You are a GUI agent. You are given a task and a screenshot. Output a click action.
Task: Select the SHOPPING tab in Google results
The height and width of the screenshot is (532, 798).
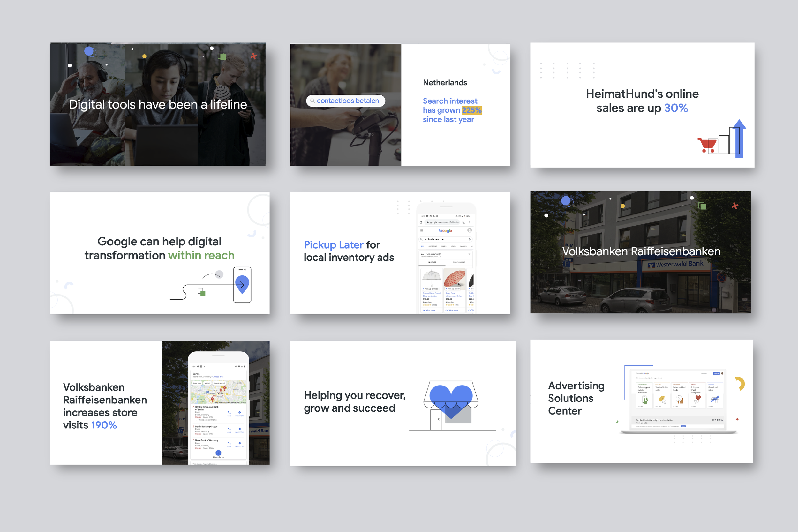click(433, 246)
